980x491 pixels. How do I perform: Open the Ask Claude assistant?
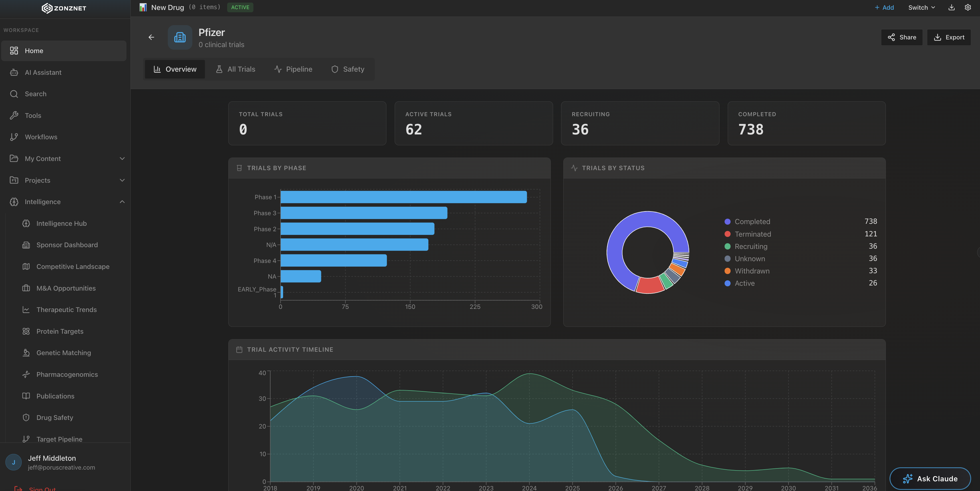[930, 478]
